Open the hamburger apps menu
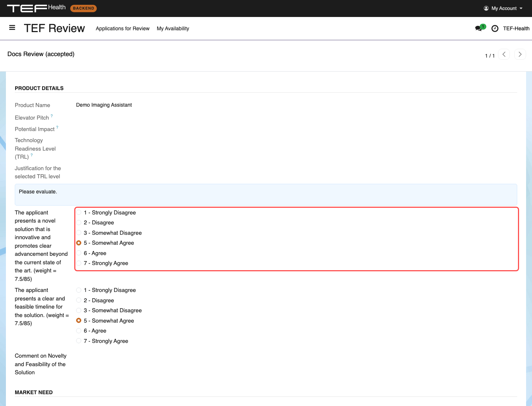 (12, 28)
